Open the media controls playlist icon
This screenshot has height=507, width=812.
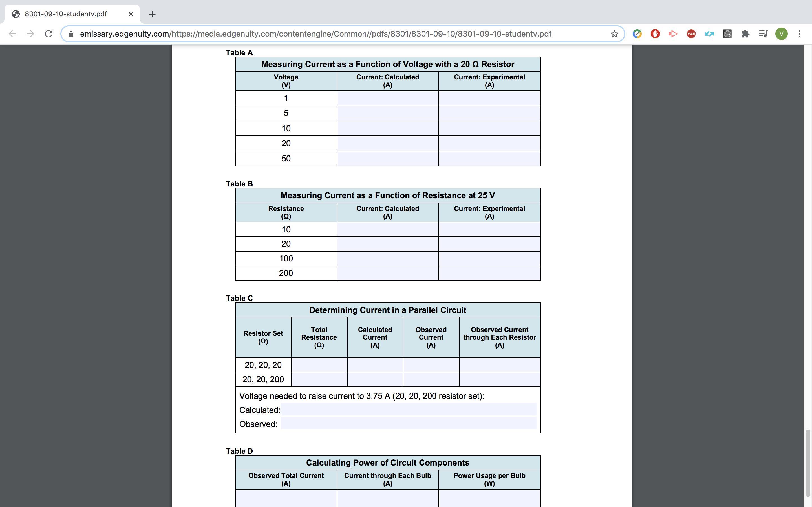click(763, 34)
